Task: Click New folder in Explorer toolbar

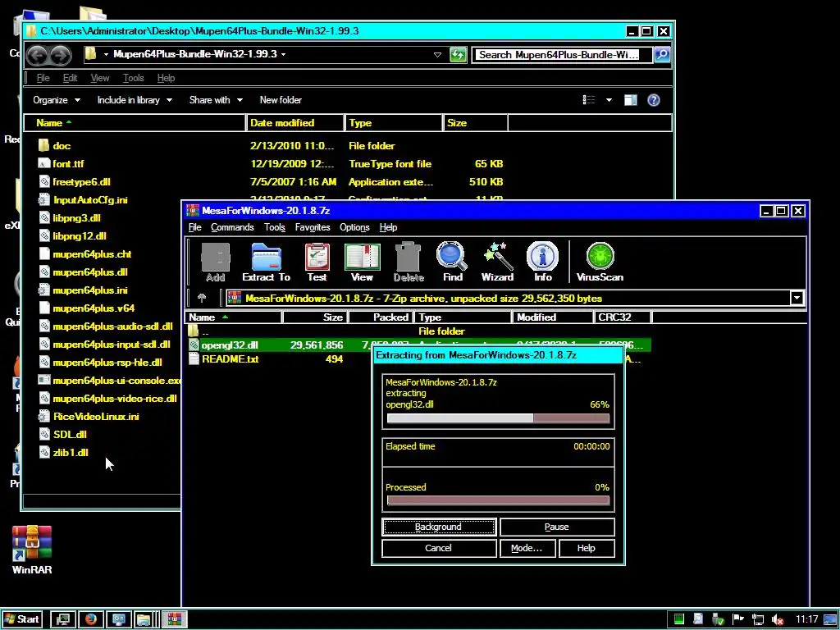Action: click(x=281, y=100)
